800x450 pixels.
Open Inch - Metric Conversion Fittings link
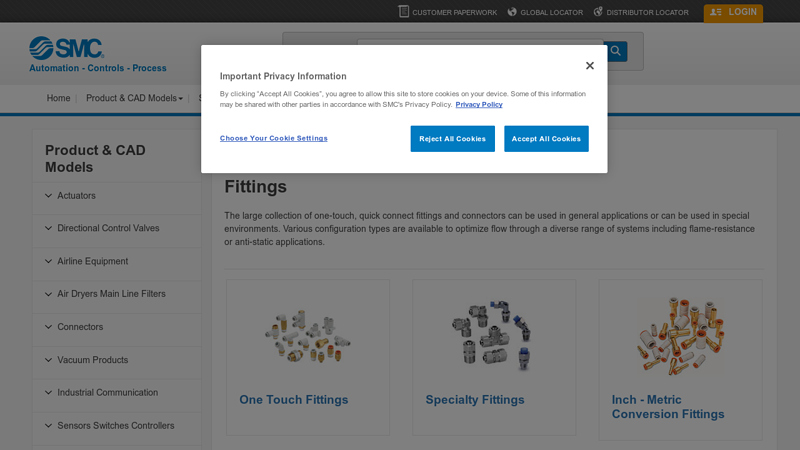tap(668, 407)
